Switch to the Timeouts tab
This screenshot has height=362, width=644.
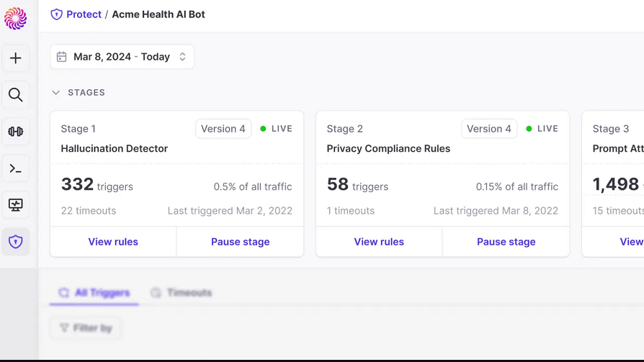(182, 293)
